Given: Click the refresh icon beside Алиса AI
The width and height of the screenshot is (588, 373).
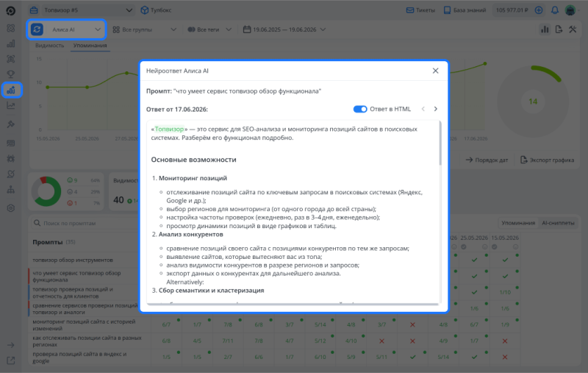Looking at the screenshot, I should [x=37, y=29].
